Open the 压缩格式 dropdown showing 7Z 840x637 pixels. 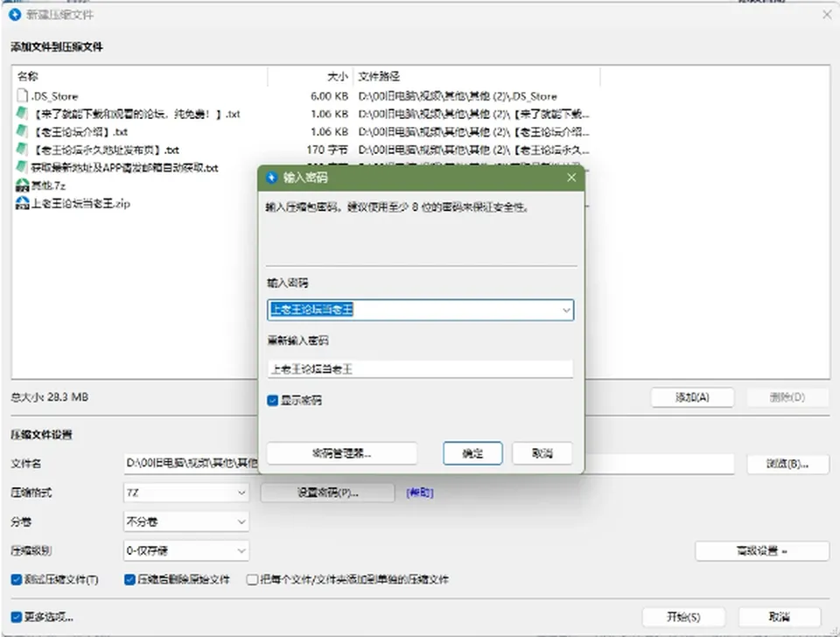[x=185, y=493]
